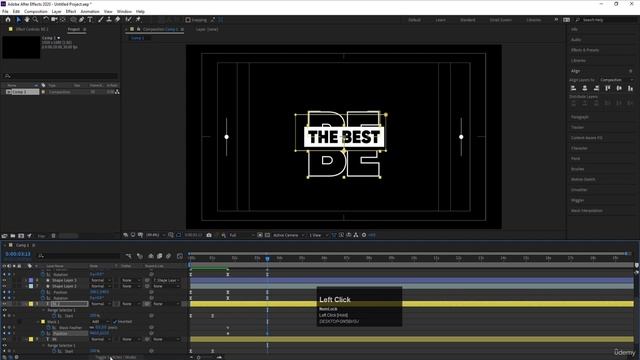
Task: Open the Paragraph panel
Action: 580,117
